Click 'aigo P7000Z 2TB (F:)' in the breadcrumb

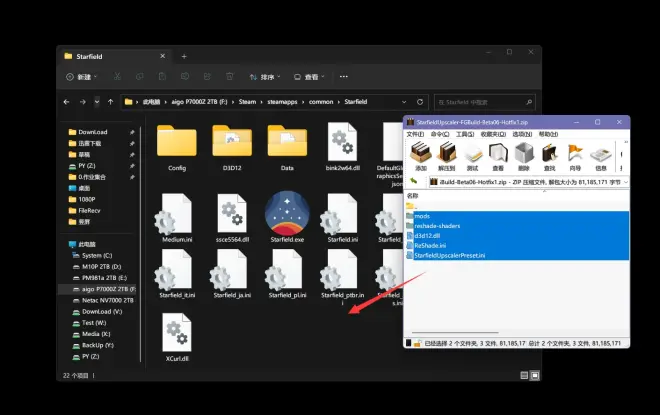199,102
